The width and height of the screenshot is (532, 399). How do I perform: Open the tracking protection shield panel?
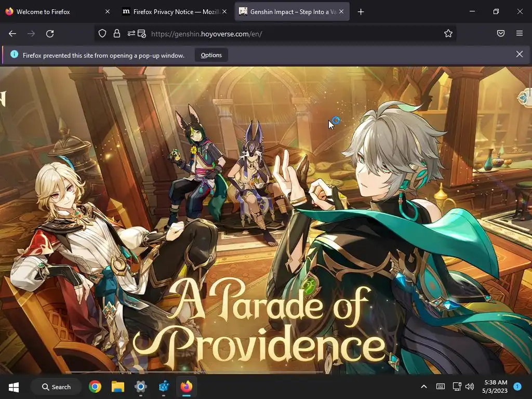(x=102, y=33)
